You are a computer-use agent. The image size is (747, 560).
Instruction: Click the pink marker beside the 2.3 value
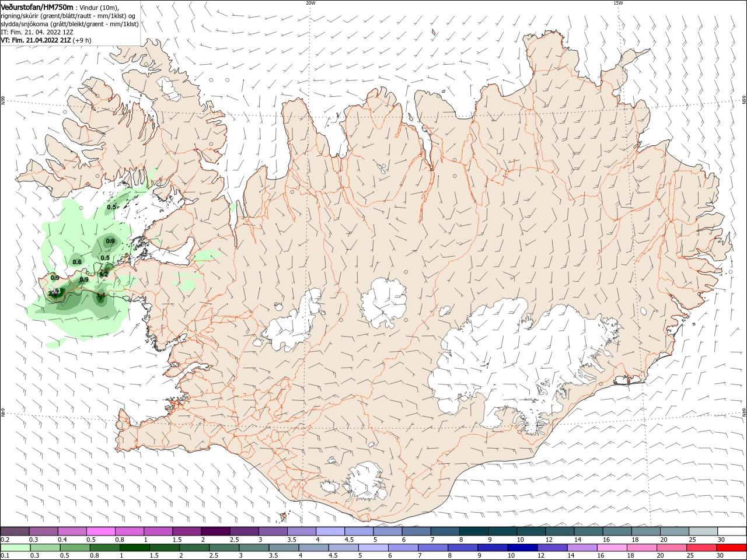coord(55,290)
